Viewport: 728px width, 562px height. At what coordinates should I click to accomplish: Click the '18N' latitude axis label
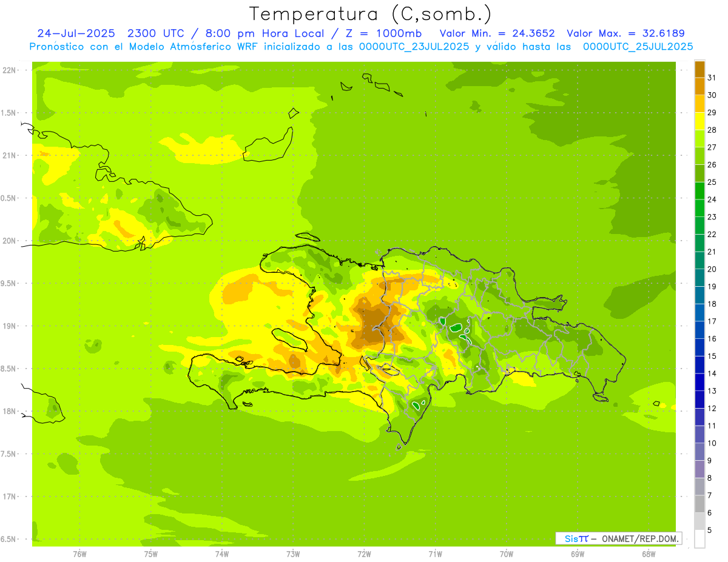coord(9,412)
